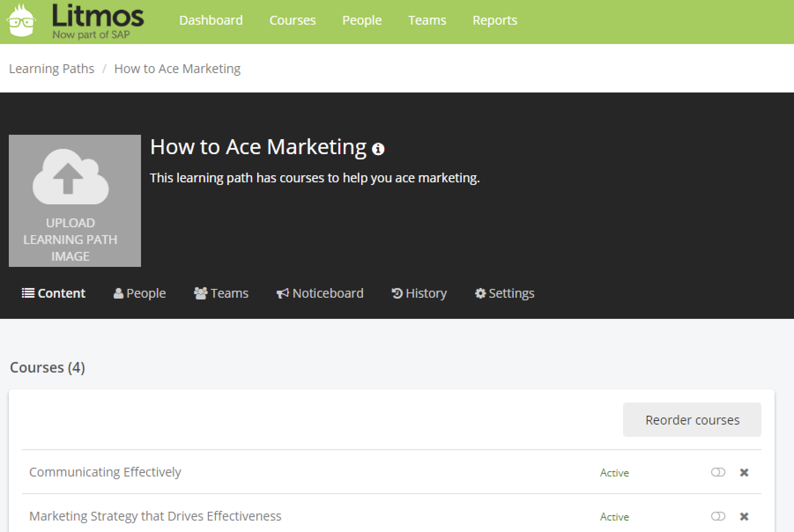The image size is (794, 532).
Task: Open the Communicating Effectively course link
Action: [x=105, y=472]
